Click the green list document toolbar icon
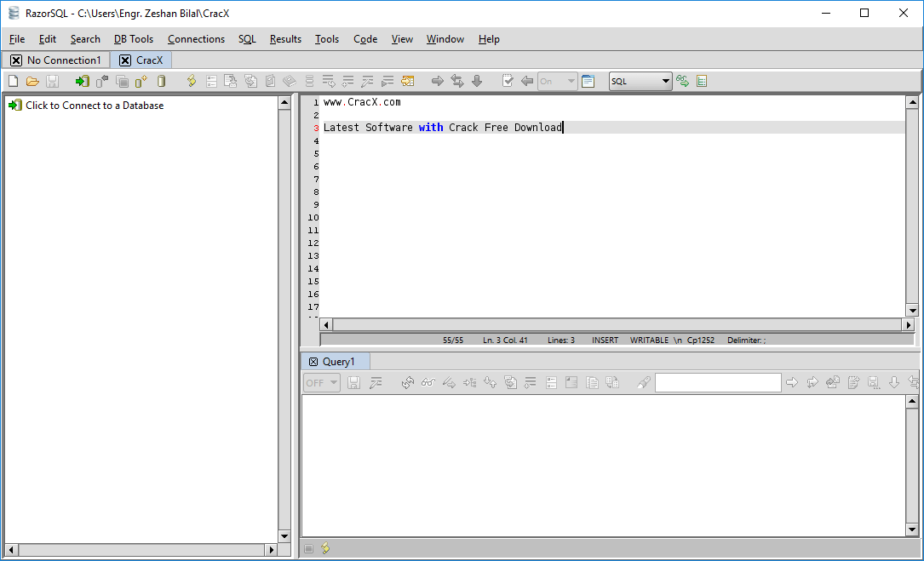Image resolution: width=924 pixels, height=561 pixels. pyautogui.click(x=702, y=82)
